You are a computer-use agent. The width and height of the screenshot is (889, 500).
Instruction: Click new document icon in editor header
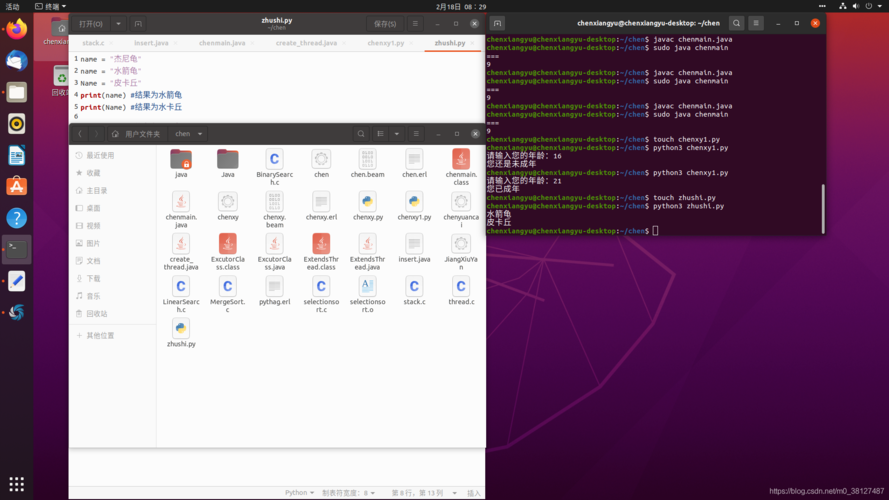click(138, 24)
